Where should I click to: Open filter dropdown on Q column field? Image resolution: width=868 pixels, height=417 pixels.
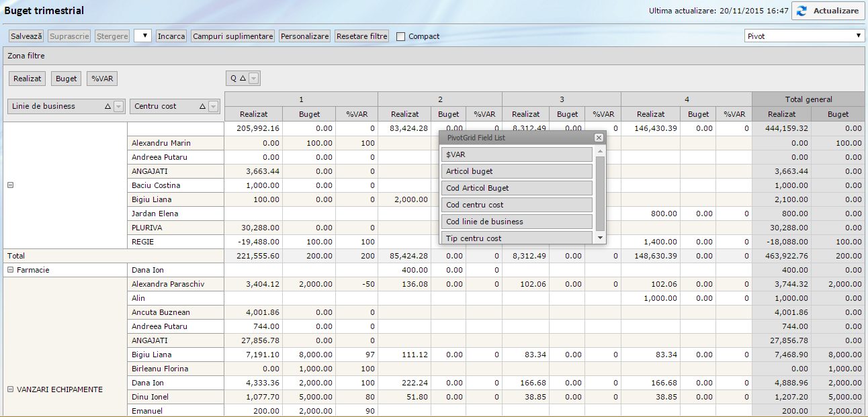[253, 79]
